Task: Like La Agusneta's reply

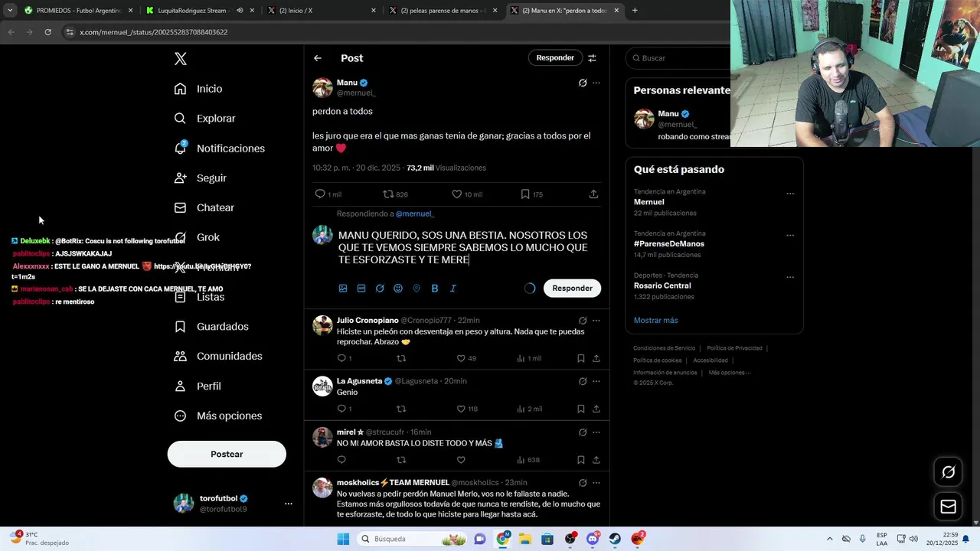Action: click(467, 409)
